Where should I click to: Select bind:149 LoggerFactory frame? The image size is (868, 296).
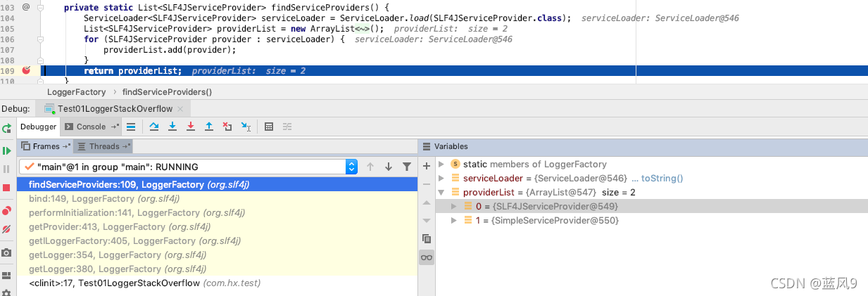tap(218, 199)
